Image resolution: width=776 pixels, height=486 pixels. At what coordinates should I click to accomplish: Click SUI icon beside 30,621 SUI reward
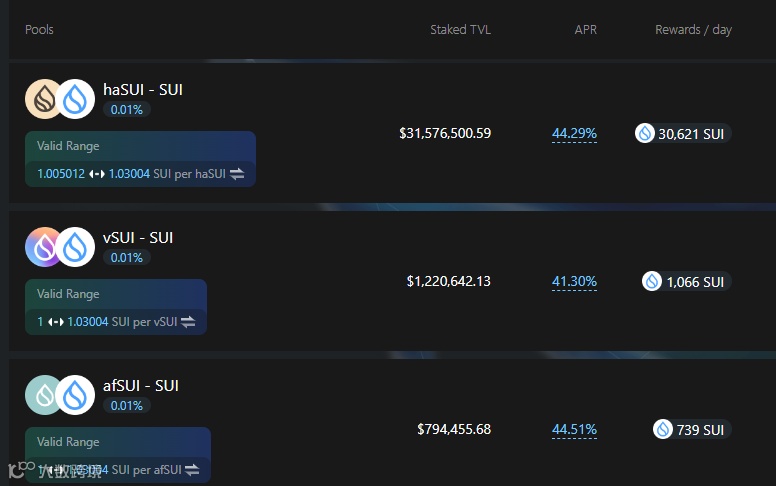[645, 133]
